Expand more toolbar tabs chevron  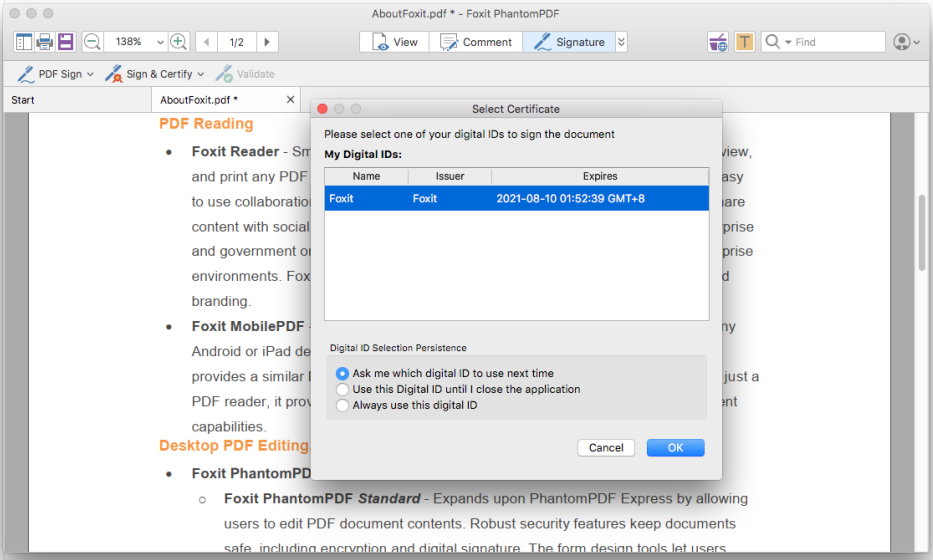click(x=621, y=42)
